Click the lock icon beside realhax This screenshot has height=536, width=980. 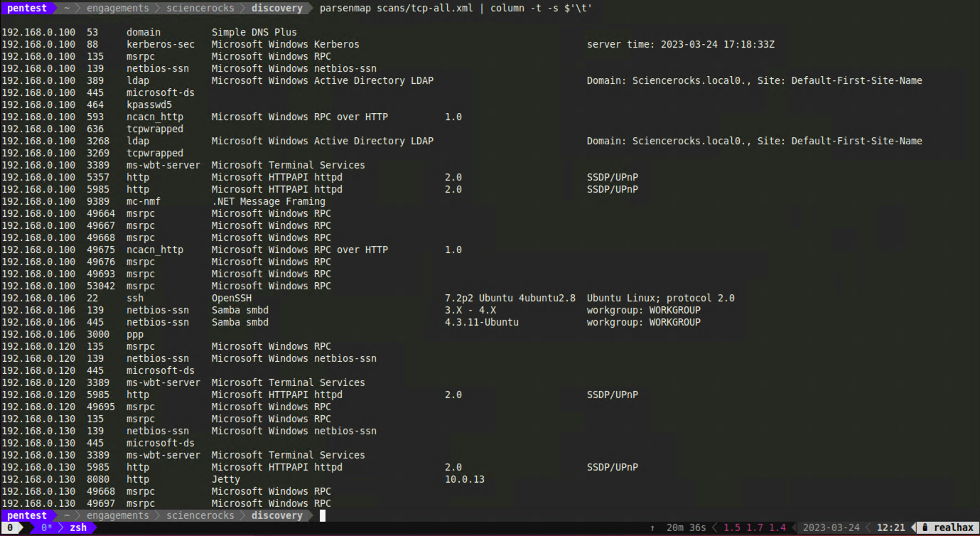[925, 527]
